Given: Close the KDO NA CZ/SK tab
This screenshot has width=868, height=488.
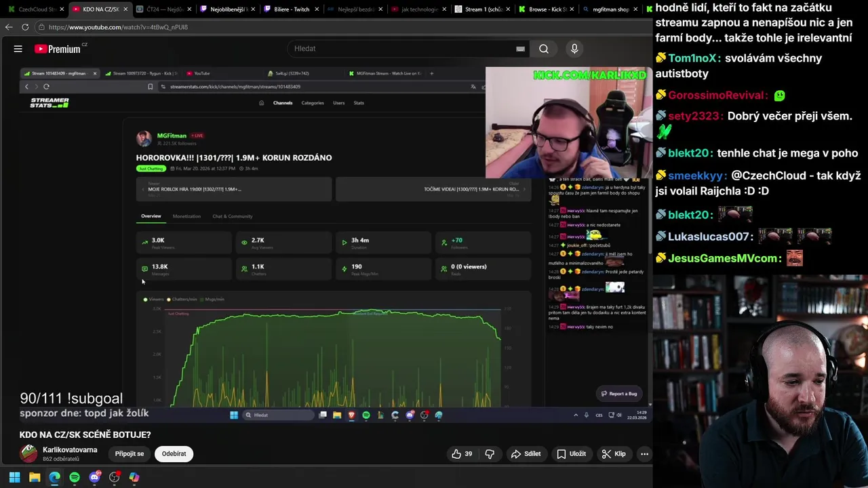Looking at the screenshot, I should (125, 9).
